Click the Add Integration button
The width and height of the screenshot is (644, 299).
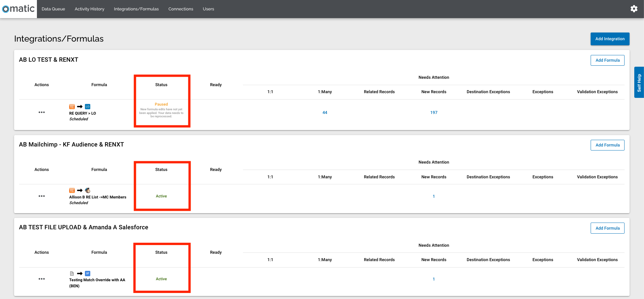pyautogui.click(x=610, y=39)
